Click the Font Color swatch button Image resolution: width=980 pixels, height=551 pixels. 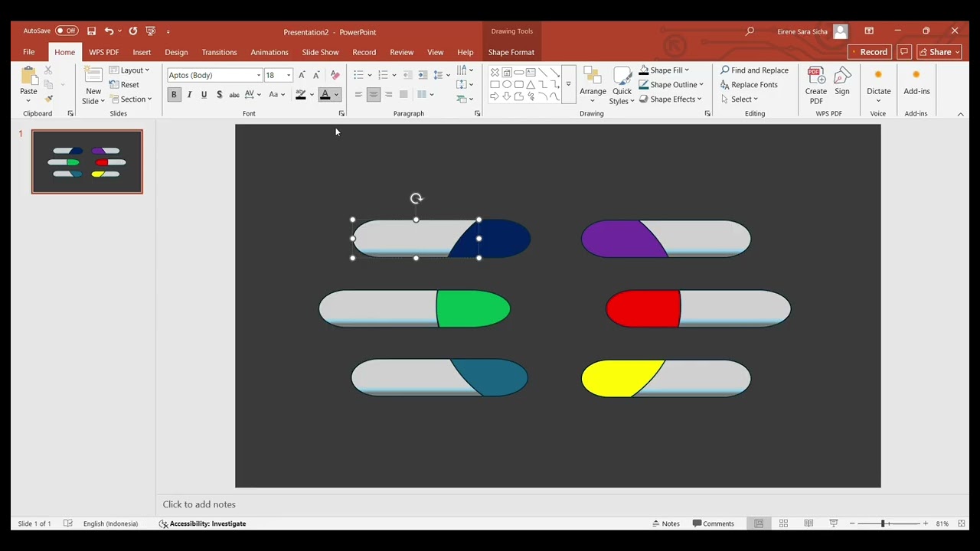tap(325, 95)
